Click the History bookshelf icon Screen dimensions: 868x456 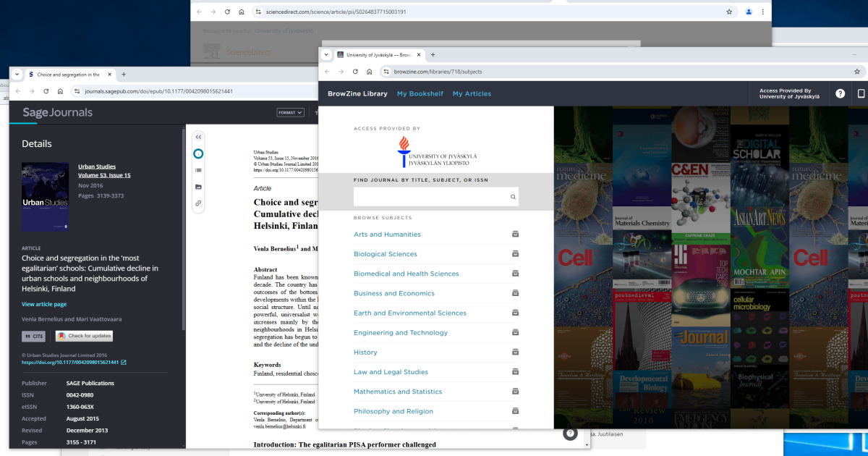pos(515,352)
